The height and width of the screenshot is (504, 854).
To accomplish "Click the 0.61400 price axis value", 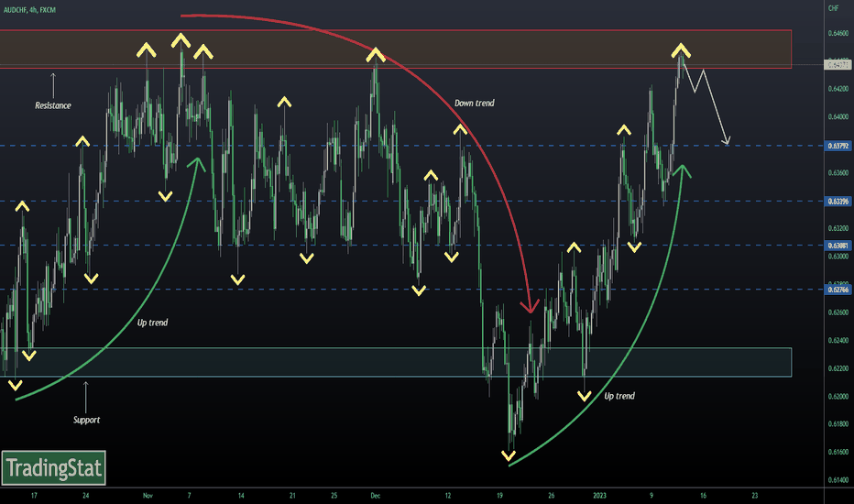I will [x=838, y=480].
